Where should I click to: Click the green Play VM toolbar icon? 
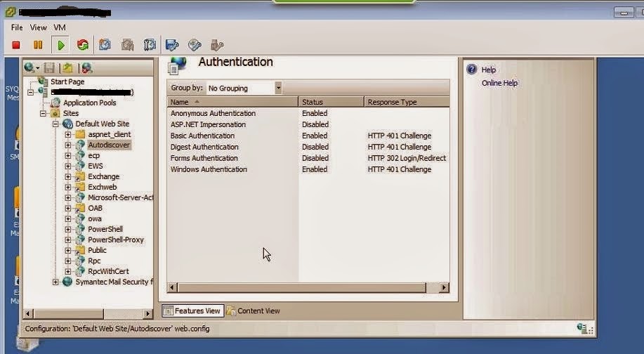[61, 45]
